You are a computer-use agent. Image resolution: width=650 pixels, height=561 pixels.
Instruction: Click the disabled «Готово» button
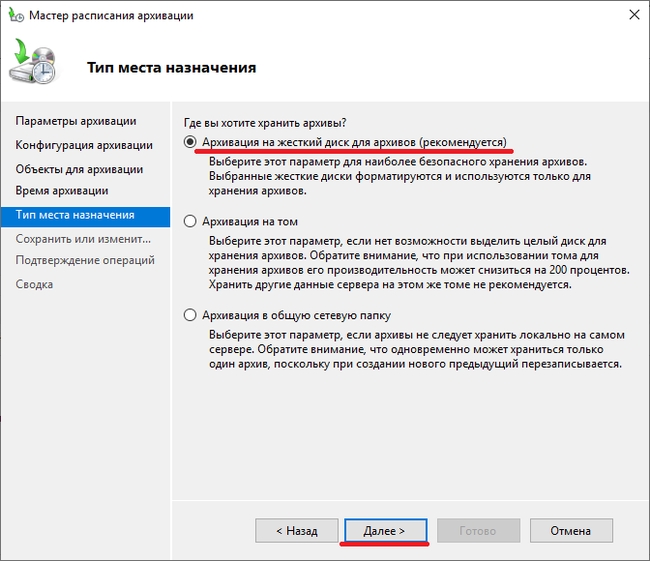[x=478, y=530]
